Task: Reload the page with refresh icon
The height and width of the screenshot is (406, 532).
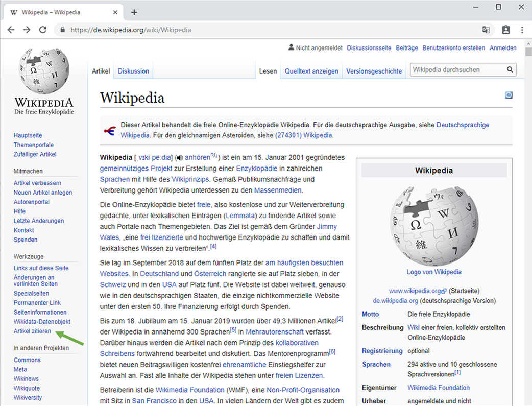Action: pyautogui.click(x=43, y=30)
